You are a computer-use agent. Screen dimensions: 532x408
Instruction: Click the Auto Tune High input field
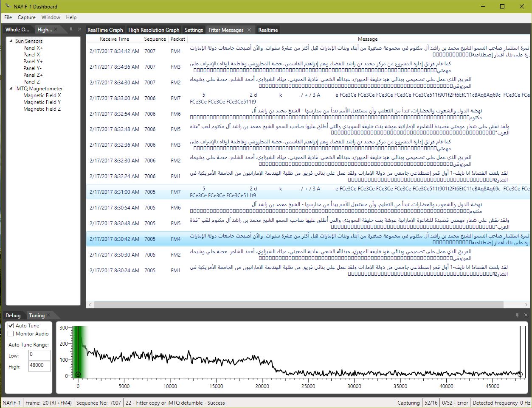click(x=39, y=366)
